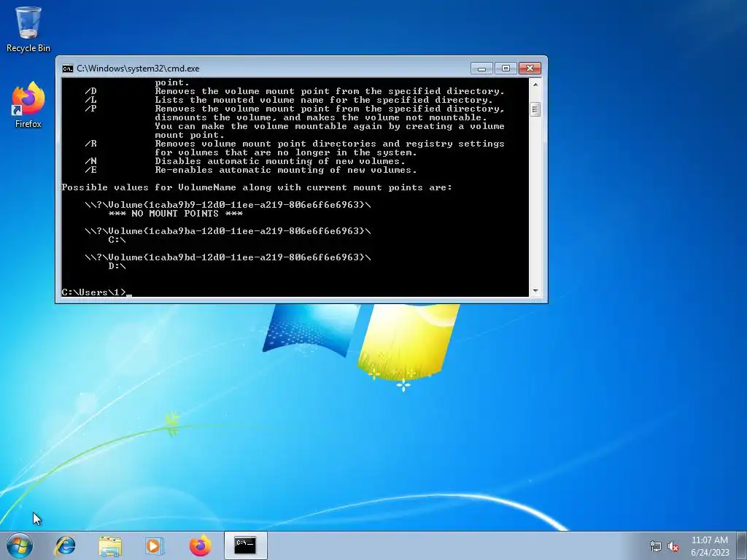Click the "D:\" mount point text

pyautogui.click(x=117, y=265)
